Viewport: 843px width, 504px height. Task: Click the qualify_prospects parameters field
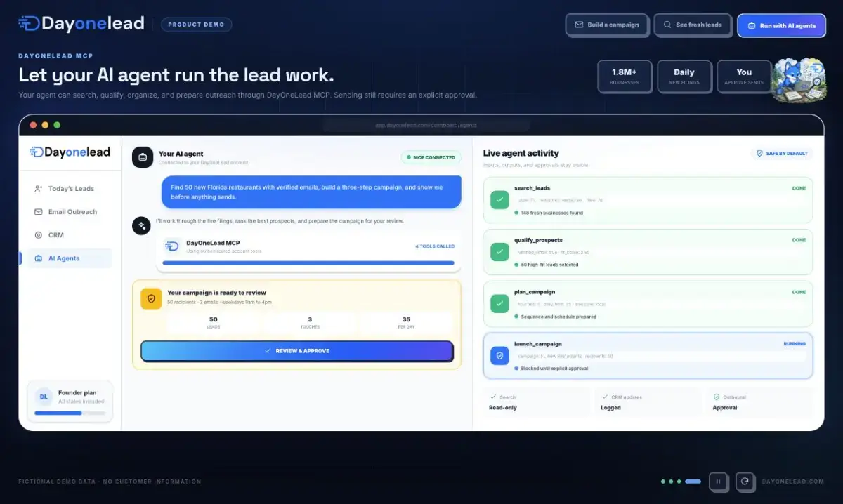[660, 252]
